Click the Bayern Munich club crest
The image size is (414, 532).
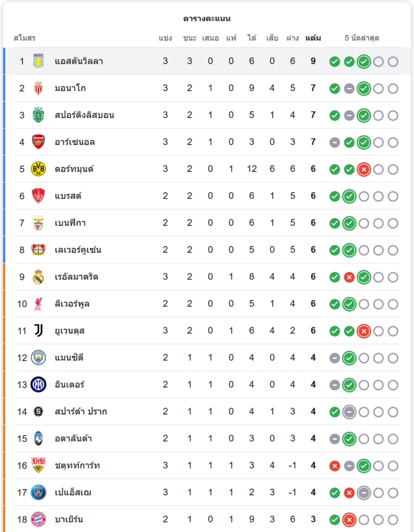38,519
